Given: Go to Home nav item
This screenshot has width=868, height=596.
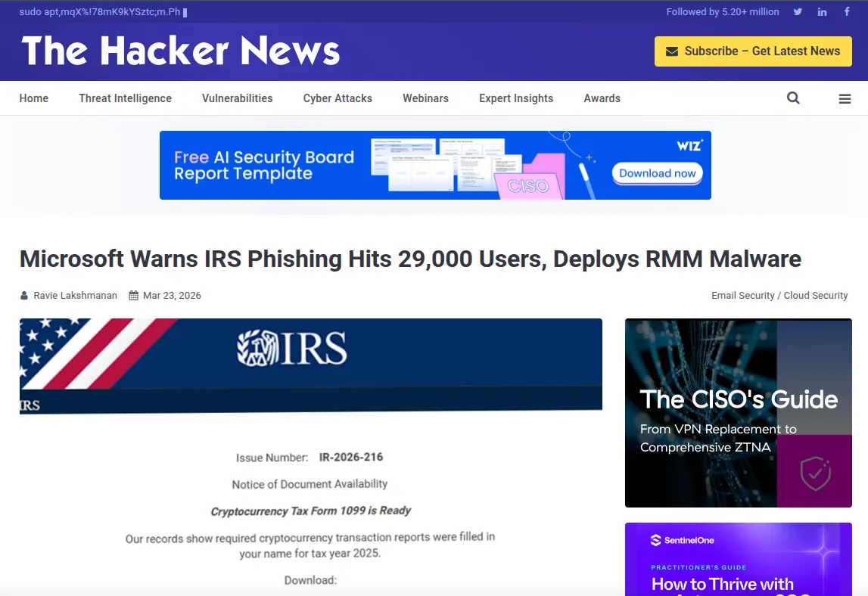Looking at the screenshot, I should pyautogui.click(x=34, y=98).
